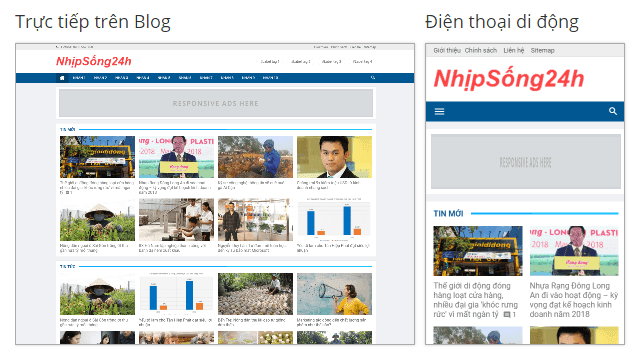The width and height of the screenshot is (640, 361).
Task: Open the workshop workers thumbnail in desktop preview
Action: point(176,220)
